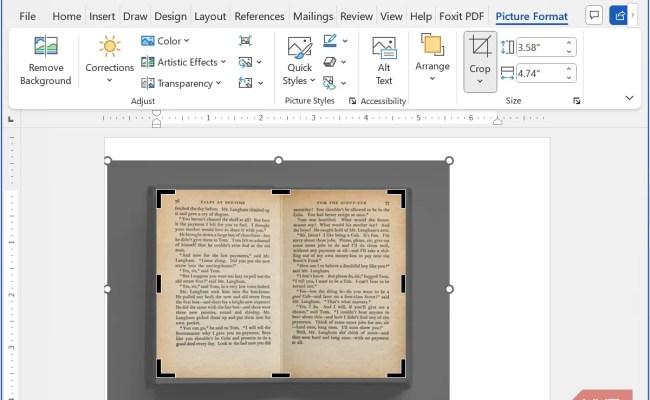Viewport: 650px width, 400px height.
Task: Click the shape height icon
Action: [507, 47]
